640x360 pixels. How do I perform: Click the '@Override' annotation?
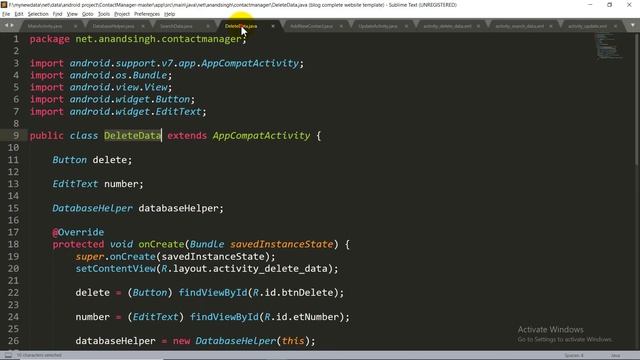tap(78, 232)
